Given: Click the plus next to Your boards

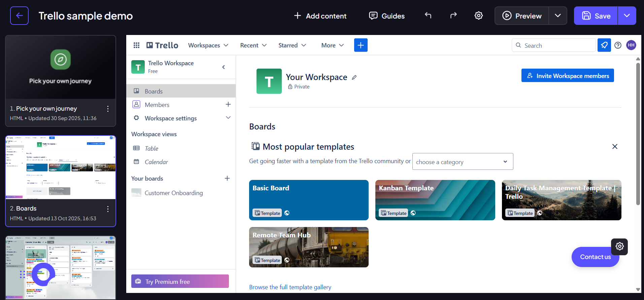Looking at the screenshot, I should point(227,178).
